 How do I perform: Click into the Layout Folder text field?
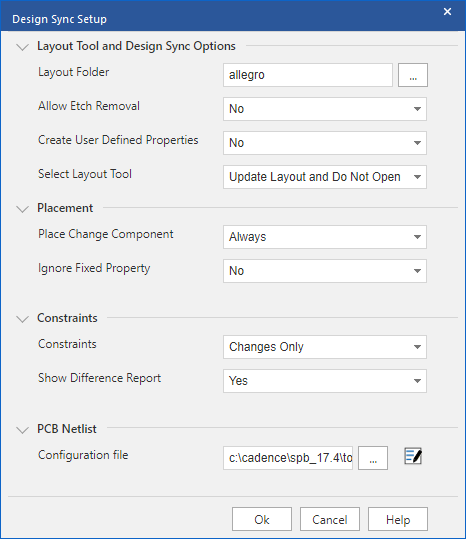coord(308,75)
